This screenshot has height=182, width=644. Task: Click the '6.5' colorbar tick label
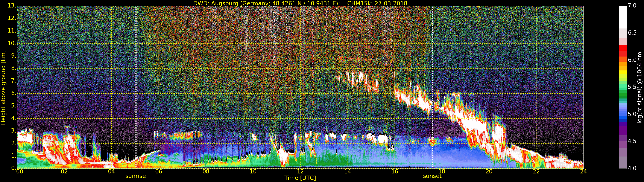pyautogui.click(x=632, y=33)
